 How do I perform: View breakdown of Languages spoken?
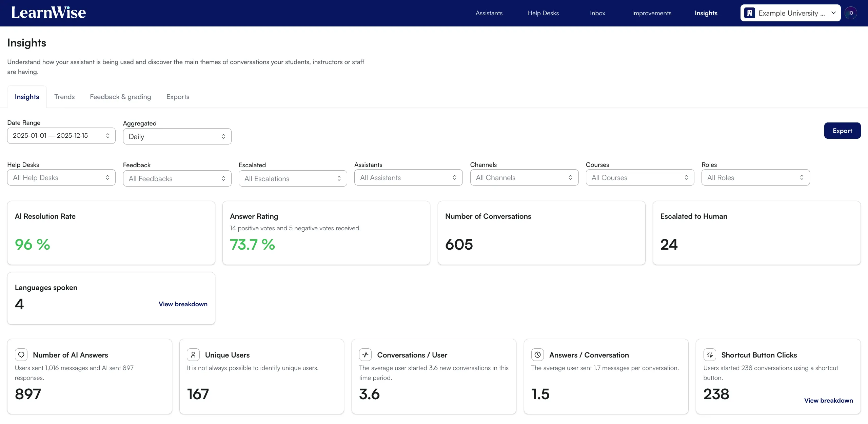(x=183, y=304)
